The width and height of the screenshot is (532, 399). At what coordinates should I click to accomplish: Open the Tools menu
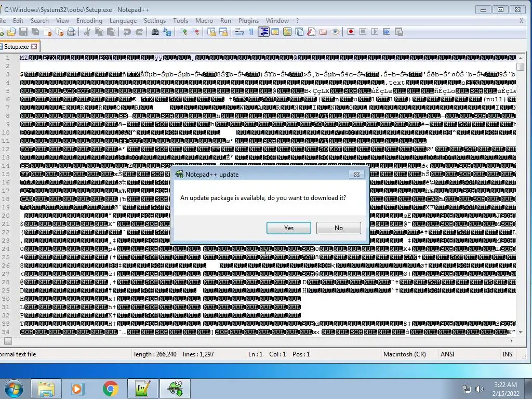(180, 21)
